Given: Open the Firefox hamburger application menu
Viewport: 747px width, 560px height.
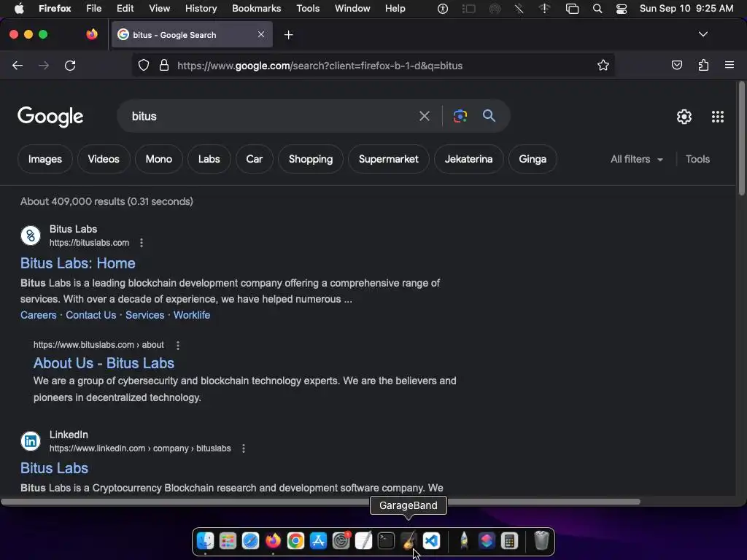Looking at the screenshot, I should [x=729, y=65].
